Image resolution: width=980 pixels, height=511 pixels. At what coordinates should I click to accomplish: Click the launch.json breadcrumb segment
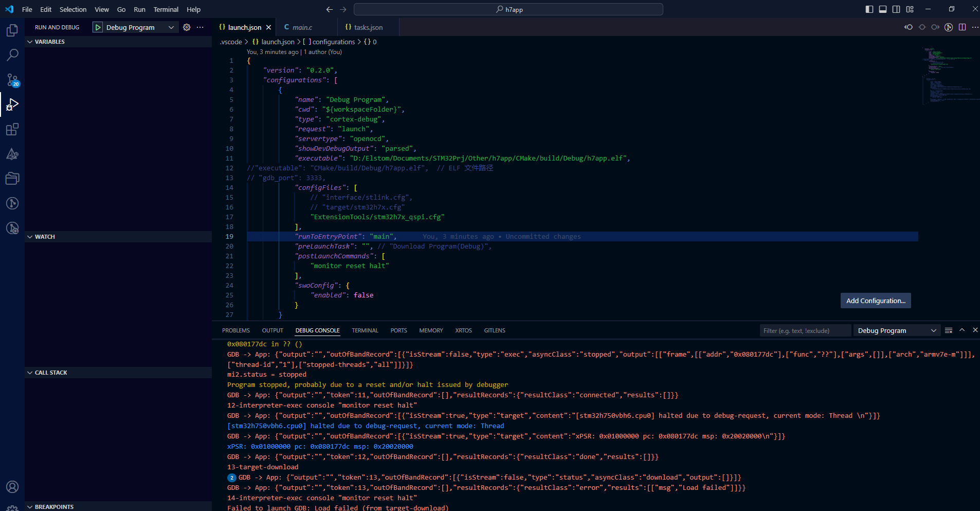click(x=278, y=42)
